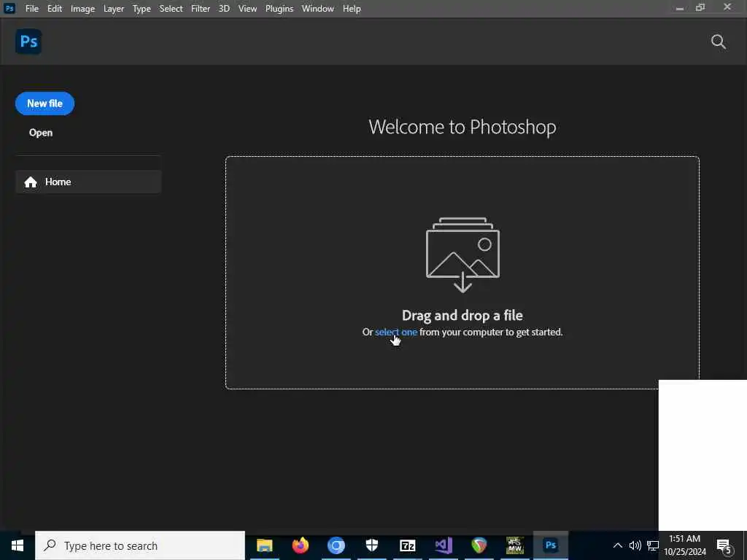Open the NFS MW game taskbar icon
Image resolution: width=747 pixels, height=560 pixels.
tap(515, 545)
